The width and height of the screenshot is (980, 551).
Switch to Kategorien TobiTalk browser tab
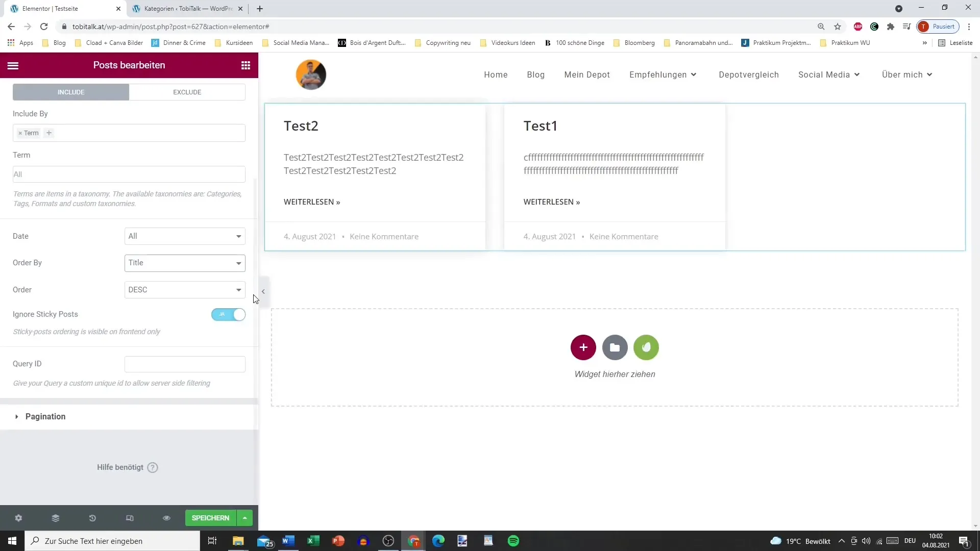tap(187, 9)
